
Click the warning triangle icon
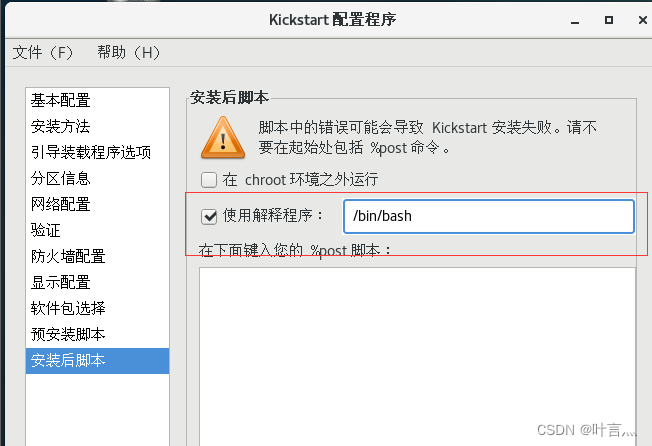pyautogui.click(x=223, y=138)
